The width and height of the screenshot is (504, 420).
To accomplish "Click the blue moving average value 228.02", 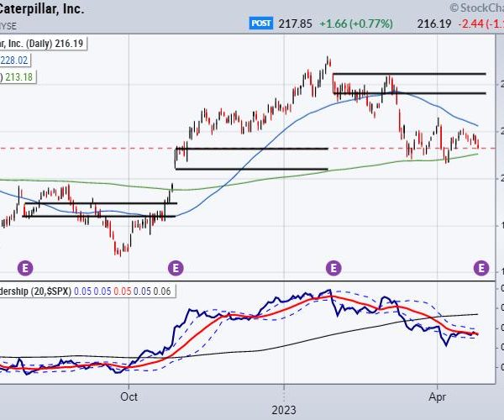I will [x=14, y=60].
